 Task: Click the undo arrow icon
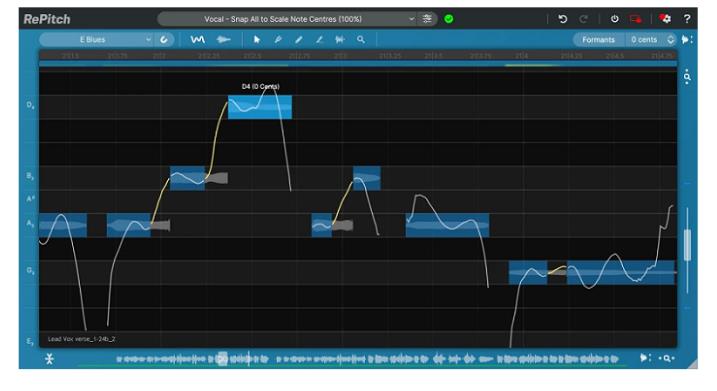pos(562,19)
